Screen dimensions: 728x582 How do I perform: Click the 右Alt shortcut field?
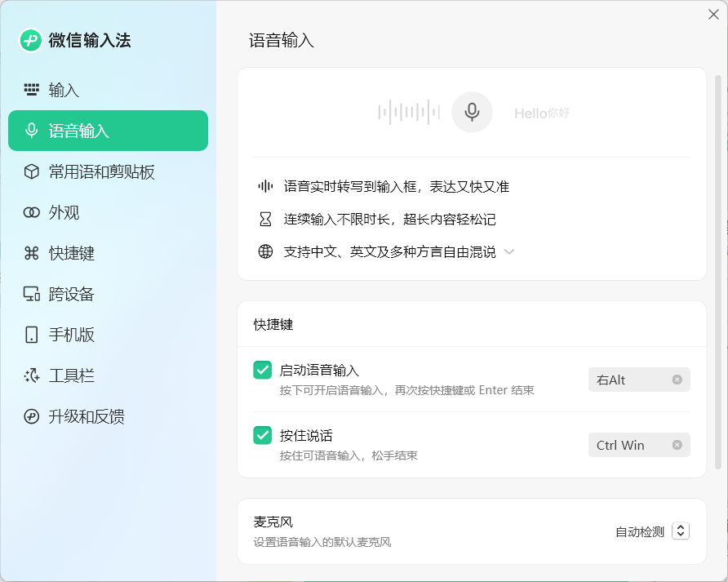(x=639, y=380)
